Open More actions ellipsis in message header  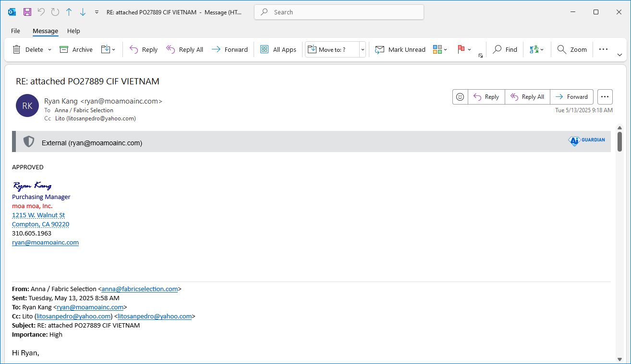click(605, 97)
